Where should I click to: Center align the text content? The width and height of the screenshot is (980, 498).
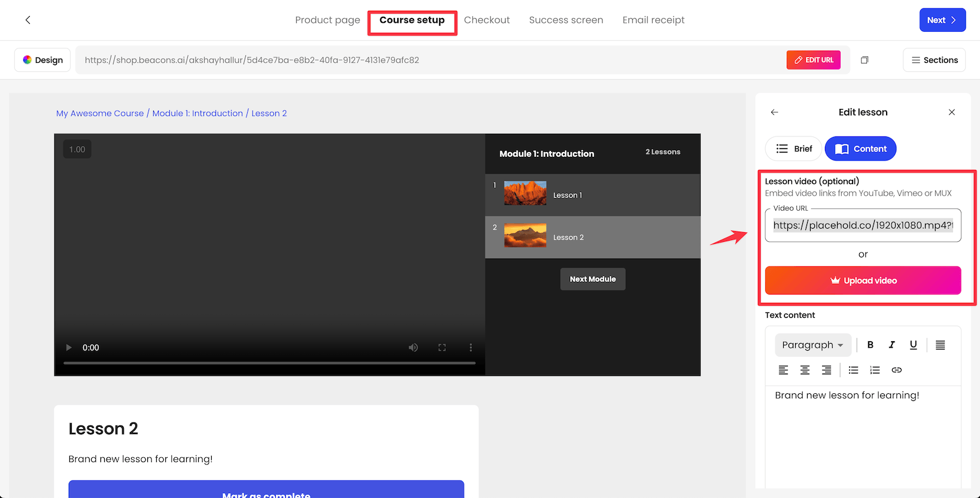tap(805, 370)
